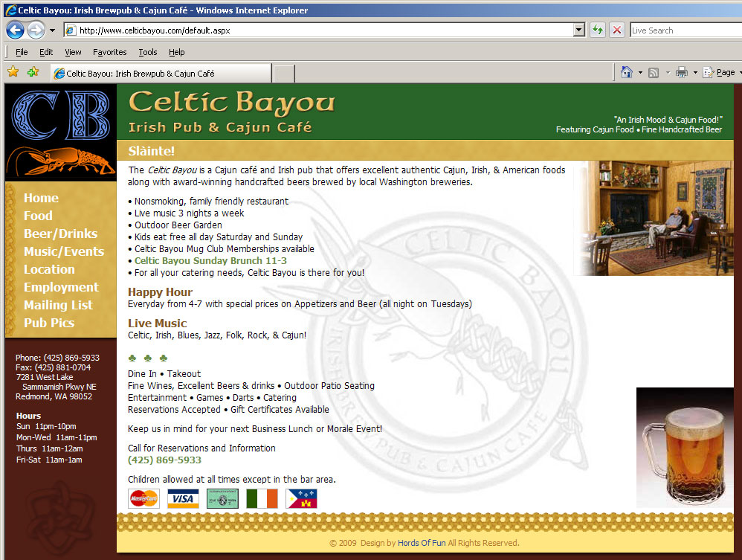Screen dimensions: 742x560
Task: Click the red Stop loading icon
Action: point(617,30)
